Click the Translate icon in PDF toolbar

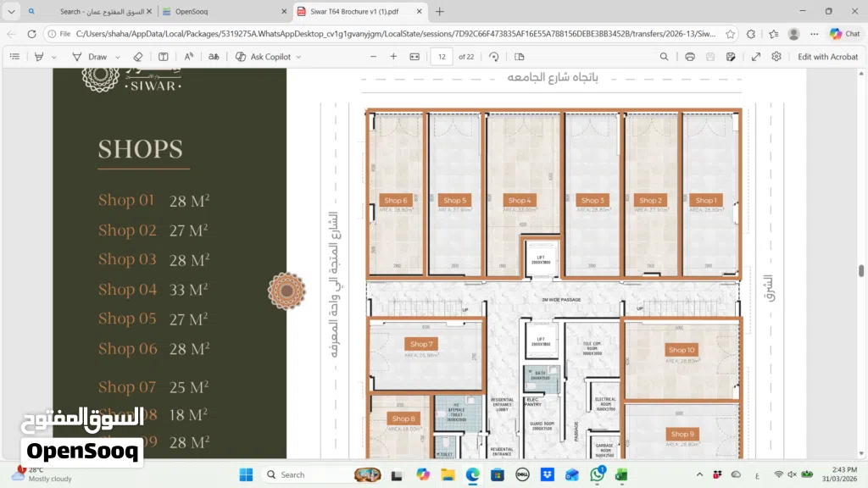(x=214, y=57)
